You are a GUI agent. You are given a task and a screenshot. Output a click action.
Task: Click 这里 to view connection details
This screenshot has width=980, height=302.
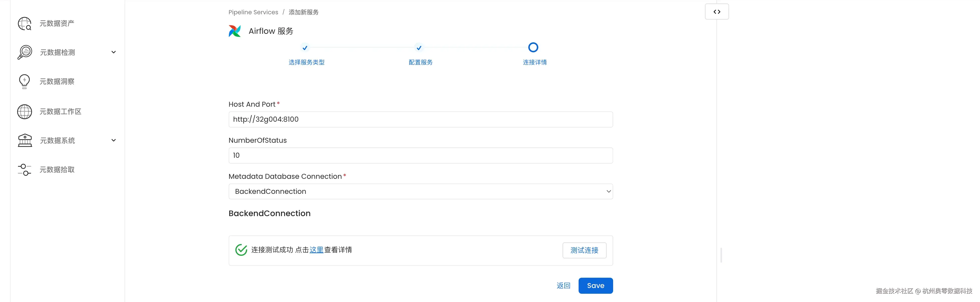317,250
